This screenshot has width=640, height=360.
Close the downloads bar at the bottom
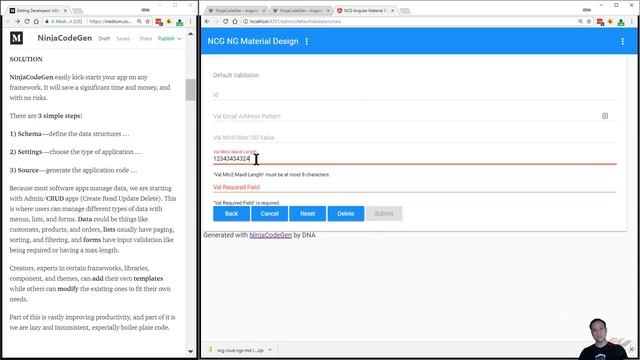[x=632, y=349]
